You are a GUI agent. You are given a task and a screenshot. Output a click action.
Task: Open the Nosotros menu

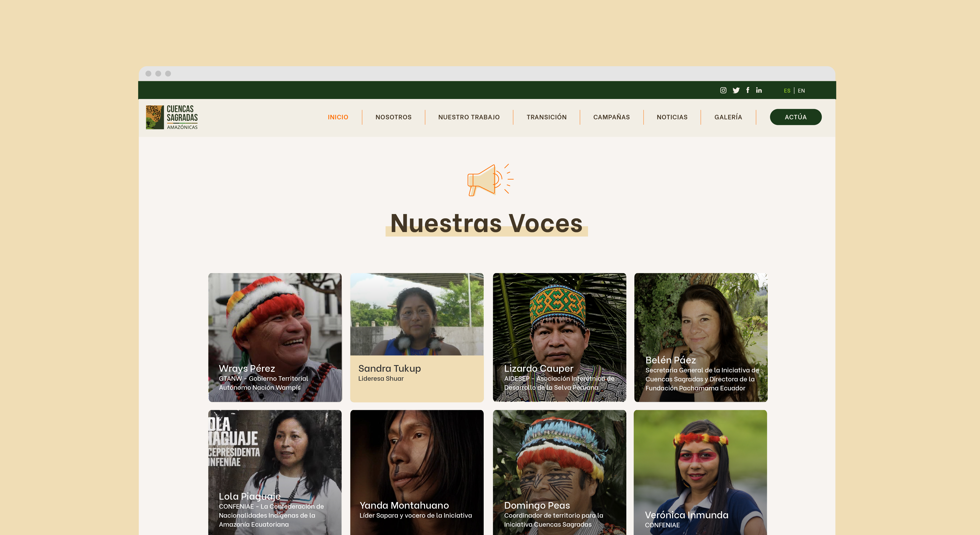[393, 117]
